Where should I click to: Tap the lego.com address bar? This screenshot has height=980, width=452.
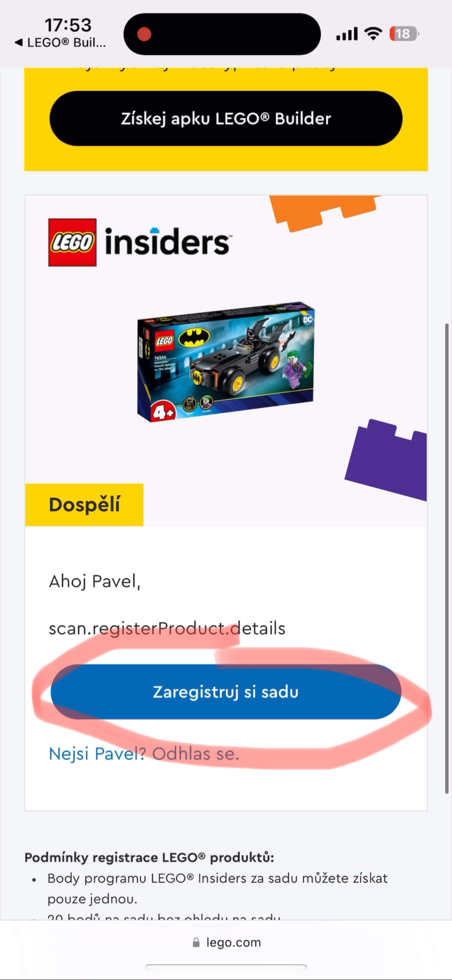coord(226,942)
